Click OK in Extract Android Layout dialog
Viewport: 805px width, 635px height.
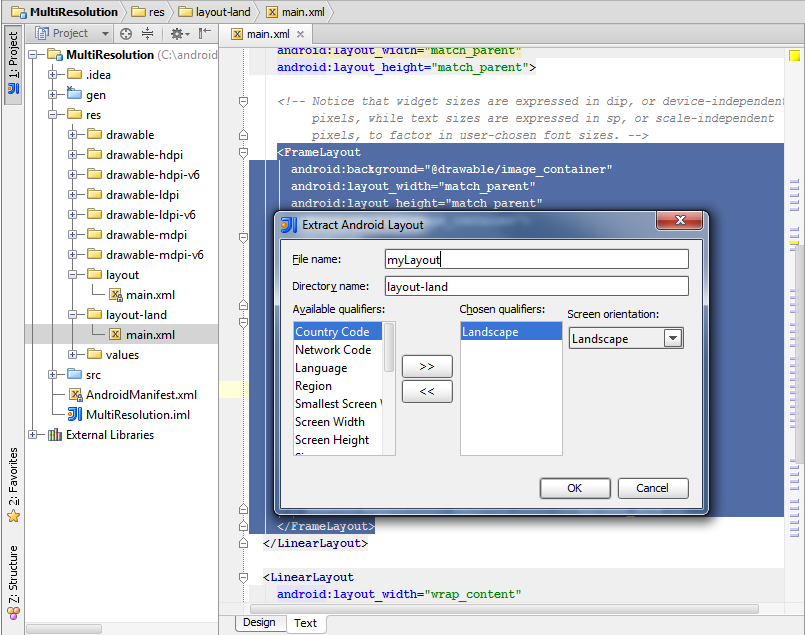(x=575, y=488)
